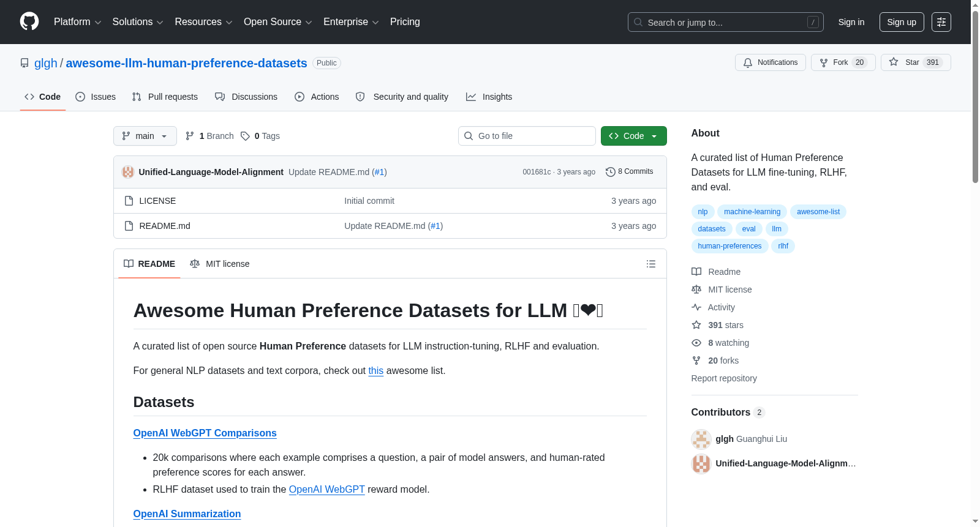Click the tags icon beside 0 Tags
Viewport: 980px width, 527px height.
[x=245, y=136]
